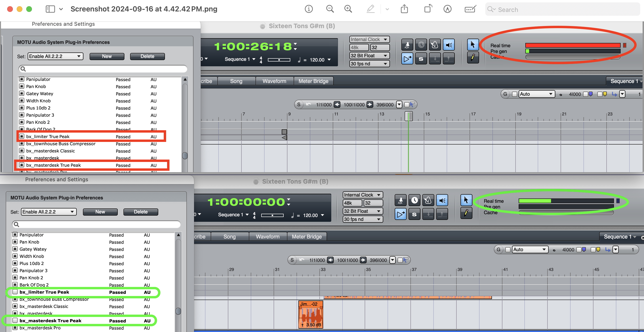Viewport: 644px width, 332px height.
Task: Open 30 fps nd dropdown in lower screenshot
Action: [x=363, y=219]
